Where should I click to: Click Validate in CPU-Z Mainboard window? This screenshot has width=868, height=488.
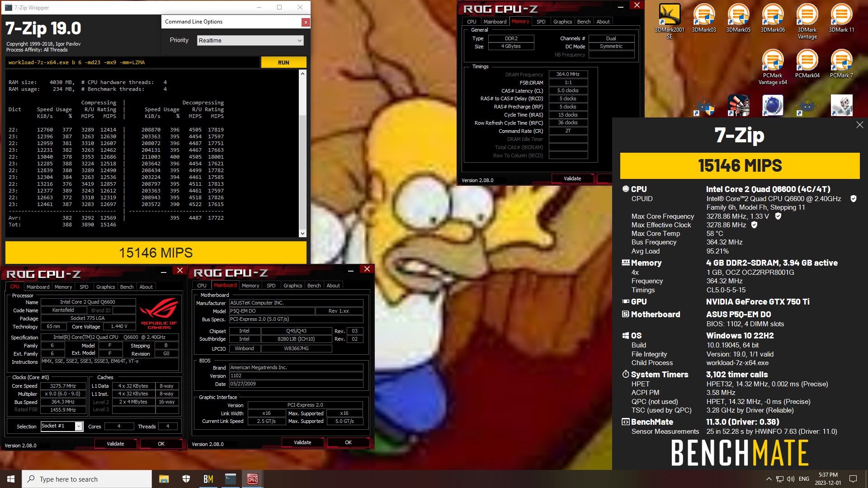(x=302, y=442)
